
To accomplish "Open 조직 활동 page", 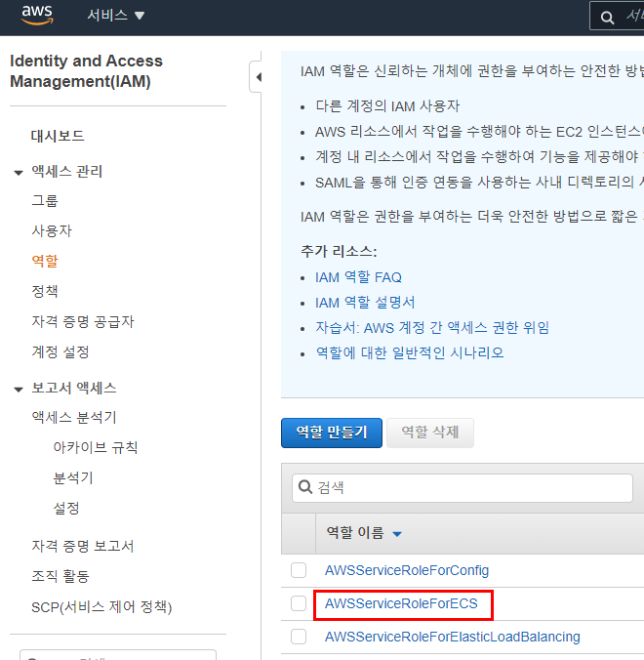I will click(x=60, y=576).
